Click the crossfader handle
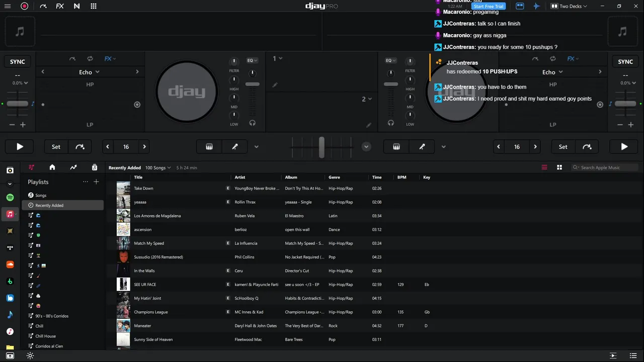 (x=321, y=147)
